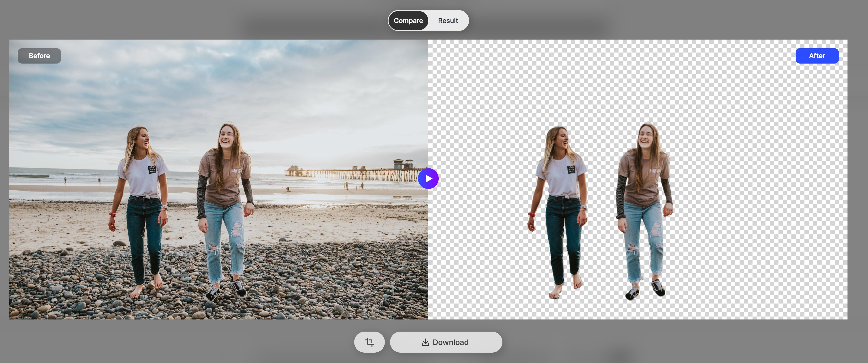
Task: Open the Result tab
Action: 448,21
